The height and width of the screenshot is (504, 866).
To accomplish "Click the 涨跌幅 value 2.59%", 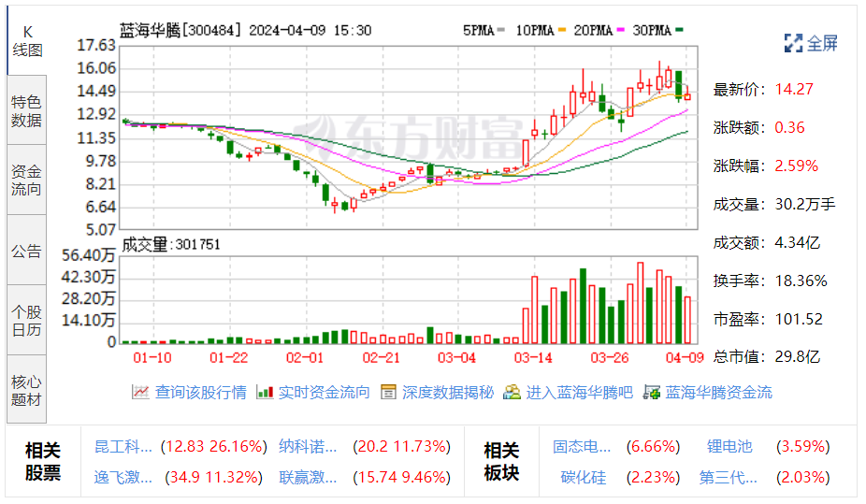I will [x=796, y=166].
